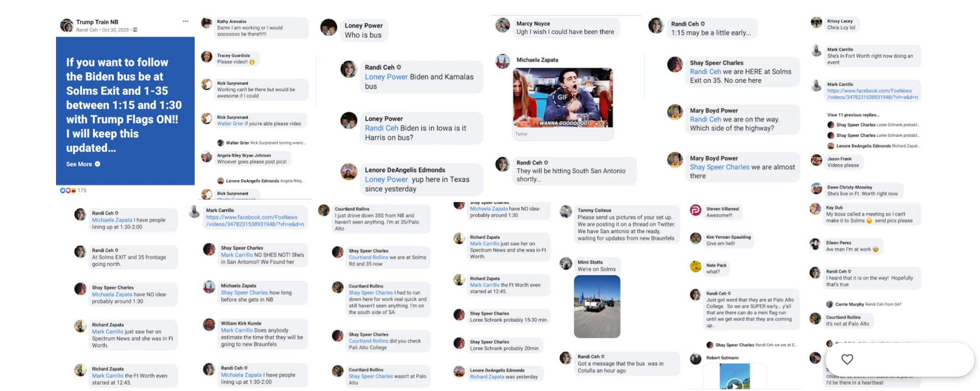
Task: Click Marcy Noyce's profile picture
Action: (503, 25)
